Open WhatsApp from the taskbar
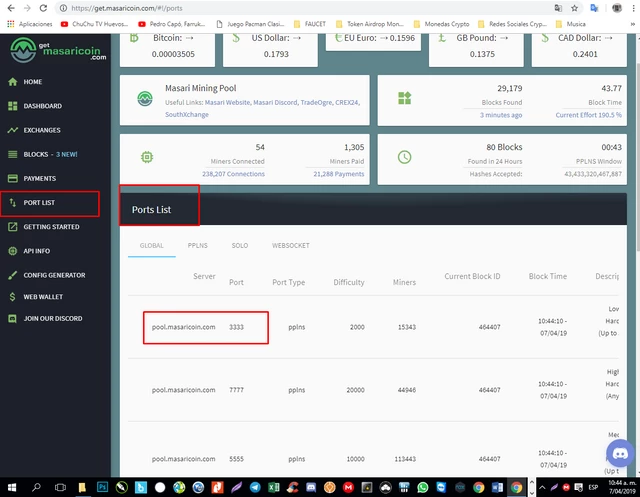The width and height of the screenshot is (640, 497). pos(423,487)
